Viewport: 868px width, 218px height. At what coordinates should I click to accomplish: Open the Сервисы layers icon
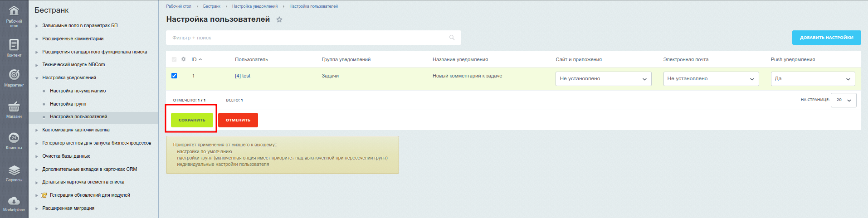click(14, 170)
